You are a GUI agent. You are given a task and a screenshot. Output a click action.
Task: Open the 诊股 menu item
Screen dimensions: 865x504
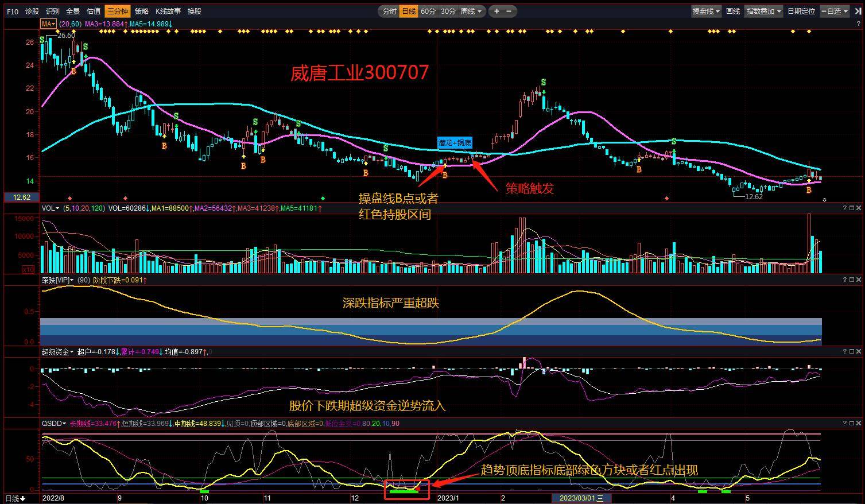32,11
